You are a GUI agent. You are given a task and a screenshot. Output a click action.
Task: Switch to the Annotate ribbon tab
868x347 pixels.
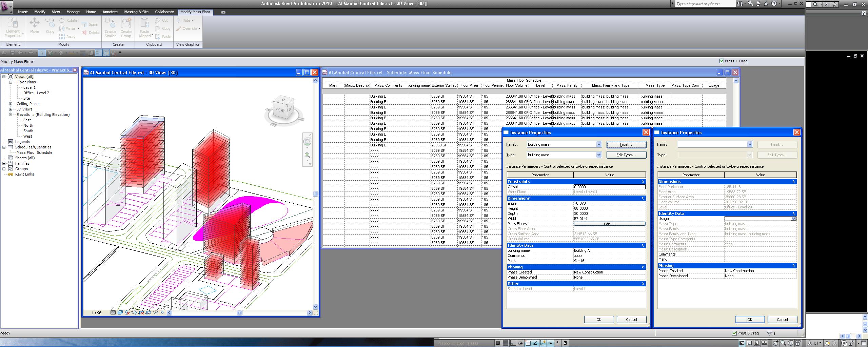pyautogui.click(x=110, y=12)
